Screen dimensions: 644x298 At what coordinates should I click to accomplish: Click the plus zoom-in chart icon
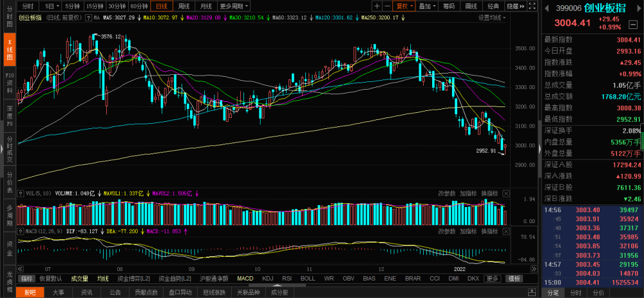tap(377, 6)
